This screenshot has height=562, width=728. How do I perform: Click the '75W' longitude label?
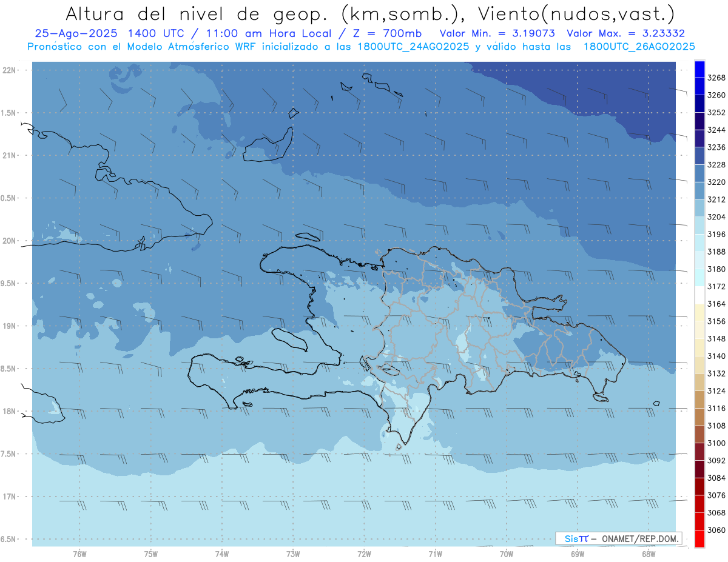[151, 553]
